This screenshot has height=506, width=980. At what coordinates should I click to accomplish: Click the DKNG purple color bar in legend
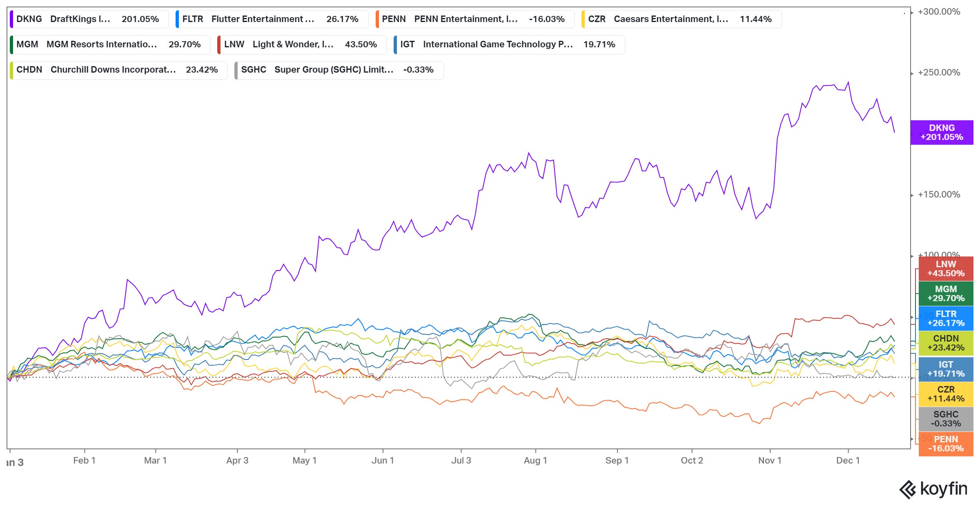pyautogui.click(x=11, y=19)
